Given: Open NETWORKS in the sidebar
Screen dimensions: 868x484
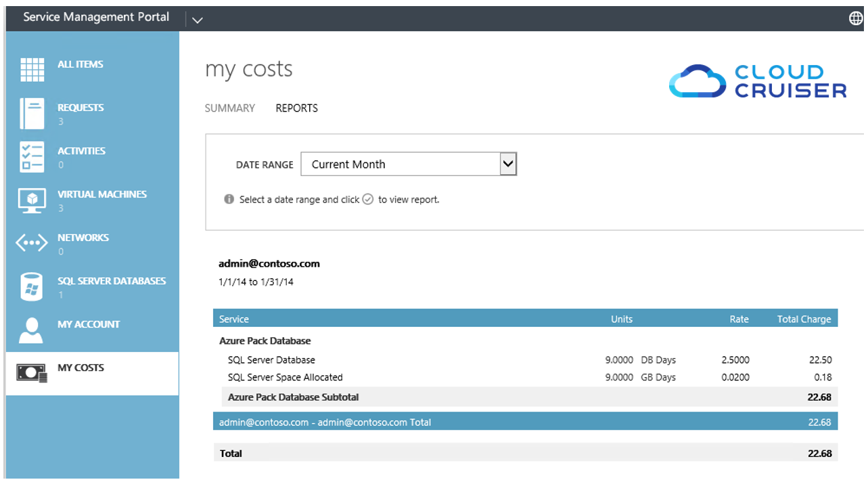Looking at the screenshot, I should click(x=83, y=238).
